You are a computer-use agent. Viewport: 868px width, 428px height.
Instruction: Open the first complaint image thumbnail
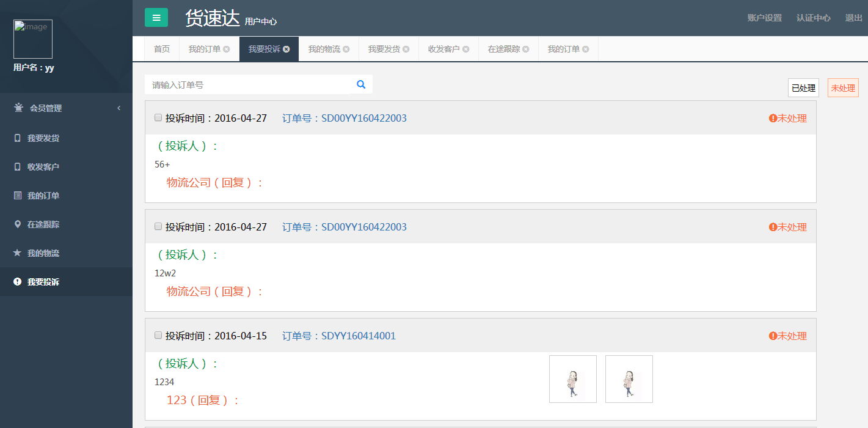tap(573, 379)
